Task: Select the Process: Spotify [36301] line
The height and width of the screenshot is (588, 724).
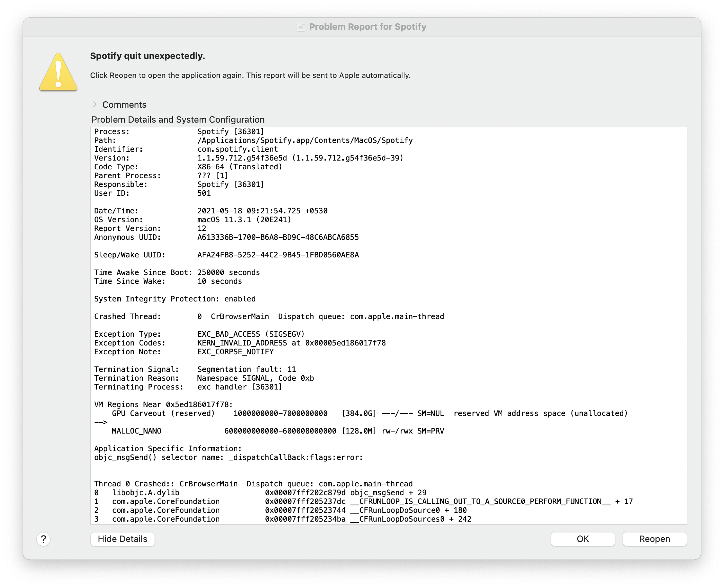Action: point(179,131)
